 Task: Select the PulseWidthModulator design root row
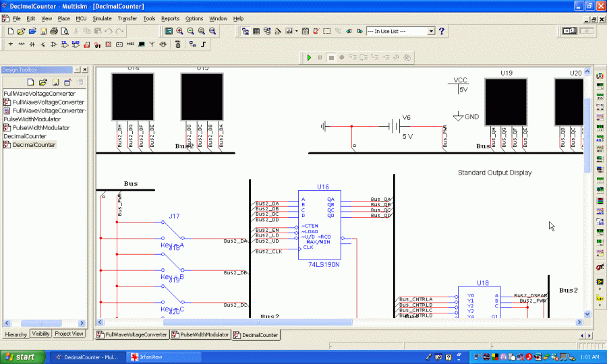(x=32, y=119)
